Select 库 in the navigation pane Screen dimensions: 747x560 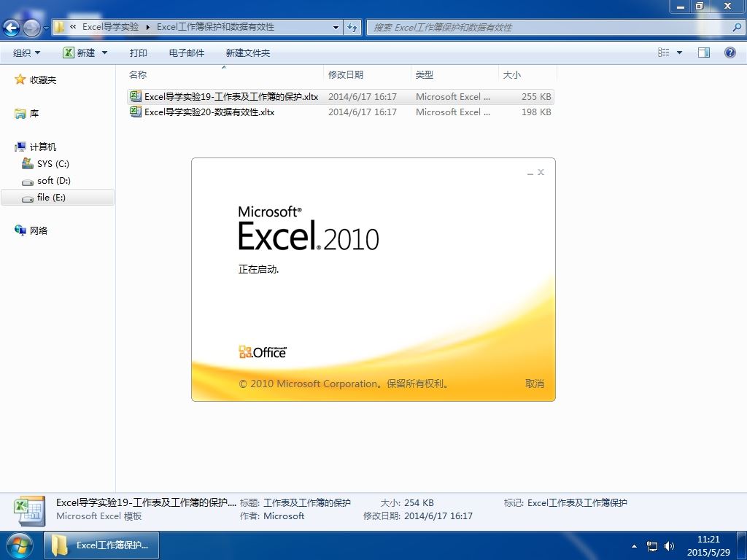pyautogui.click(x=34, y=114)
